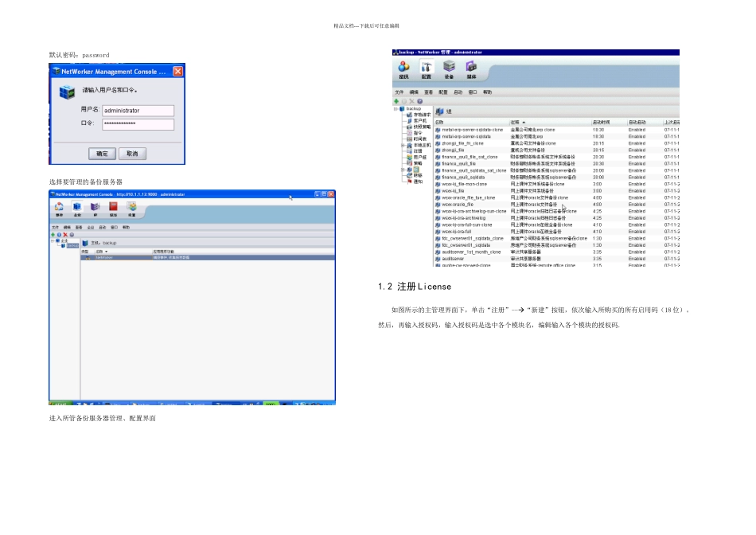Click grey X delete icon in backup window toolbar
The height and width of the screenshot is (535, 756).
(411, 101)
